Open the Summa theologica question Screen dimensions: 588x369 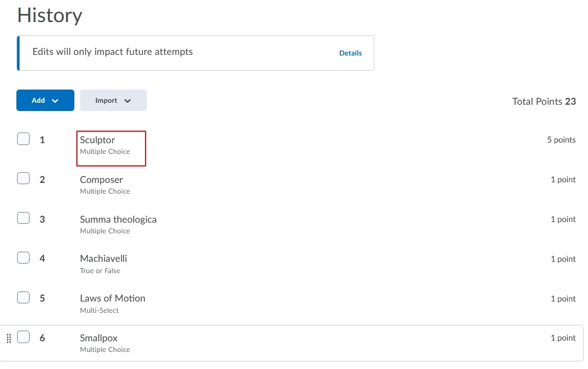pos(118,220)
